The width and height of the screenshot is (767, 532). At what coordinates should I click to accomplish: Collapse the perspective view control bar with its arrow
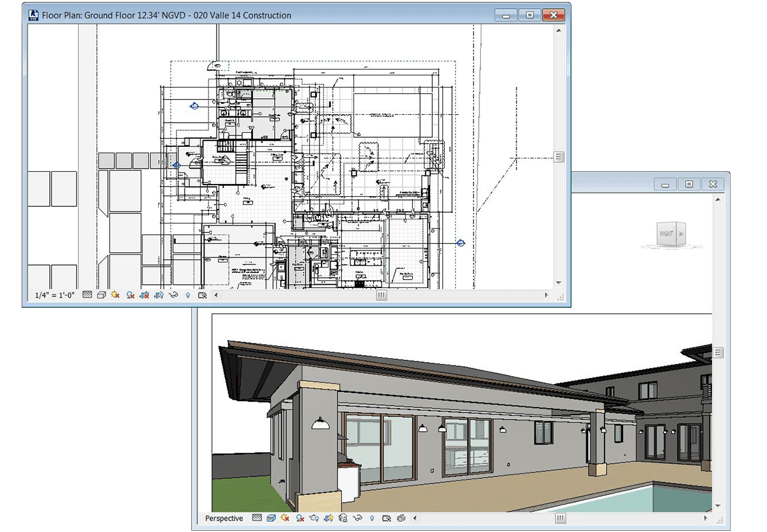click(415, 519)
